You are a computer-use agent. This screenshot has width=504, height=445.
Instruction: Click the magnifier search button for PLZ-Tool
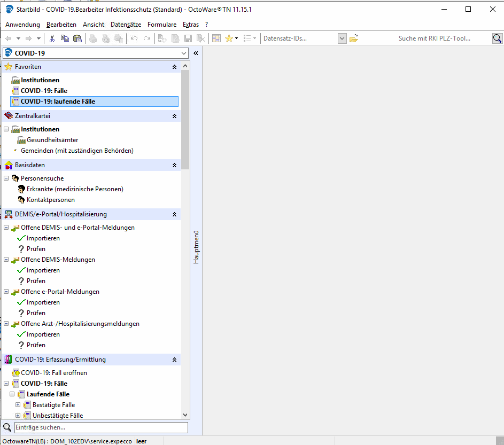pyautogui.click(x=497, y=38)
